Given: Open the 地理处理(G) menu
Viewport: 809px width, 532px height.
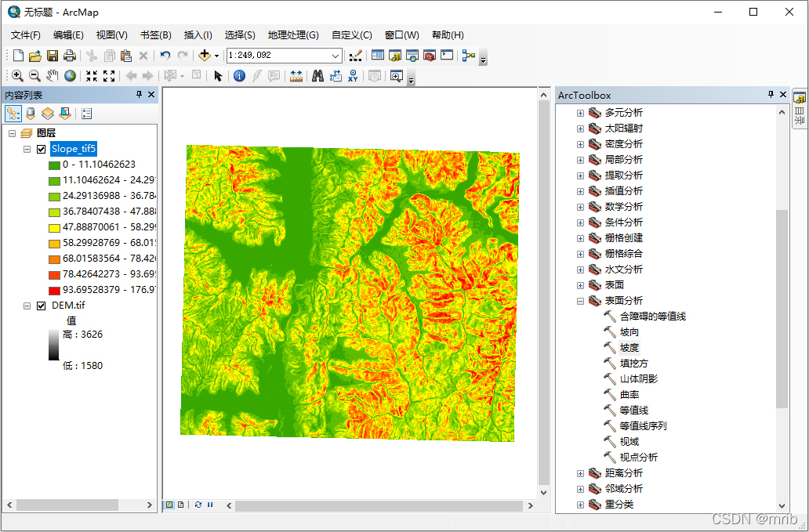Looking at the screenshot, I should point(293,35).
